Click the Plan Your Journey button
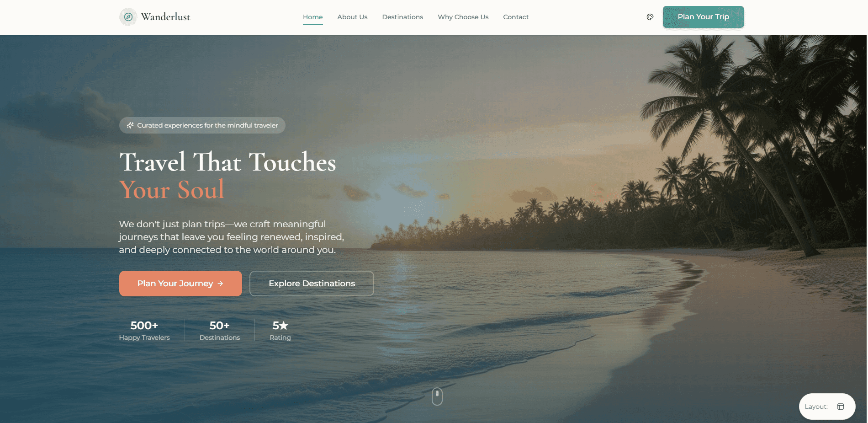 (x=180, y=284)
